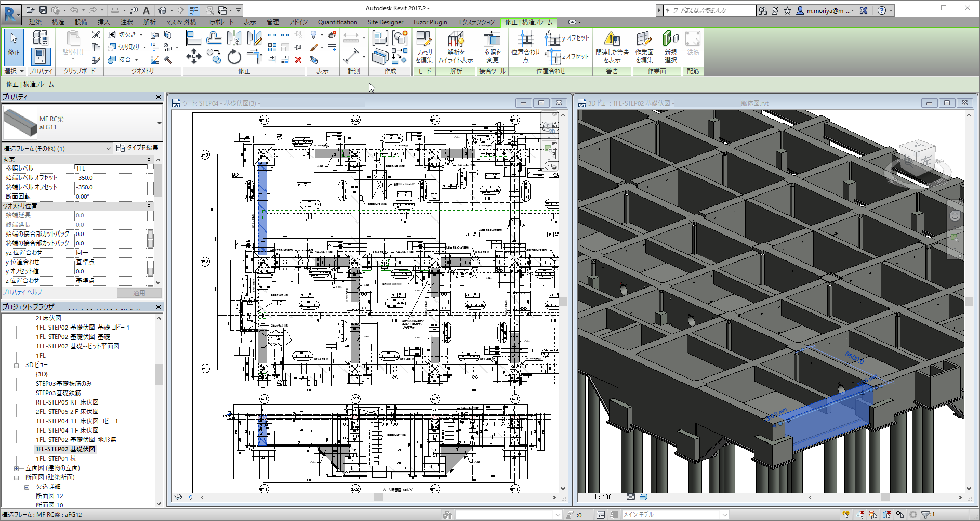Open the メイン モデル design option dropdown
Screen dimensions: 980x521
[x=724, y=515]
